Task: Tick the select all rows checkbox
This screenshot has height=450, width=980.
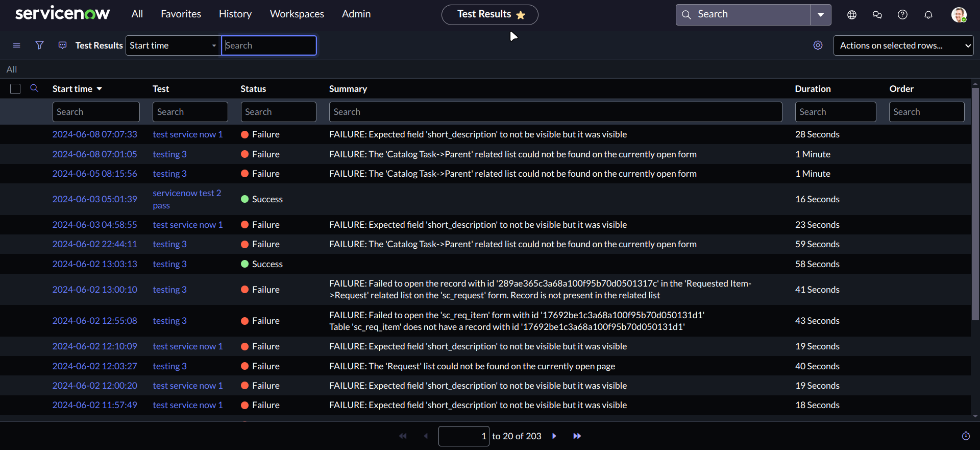Action: coord(15,89)
